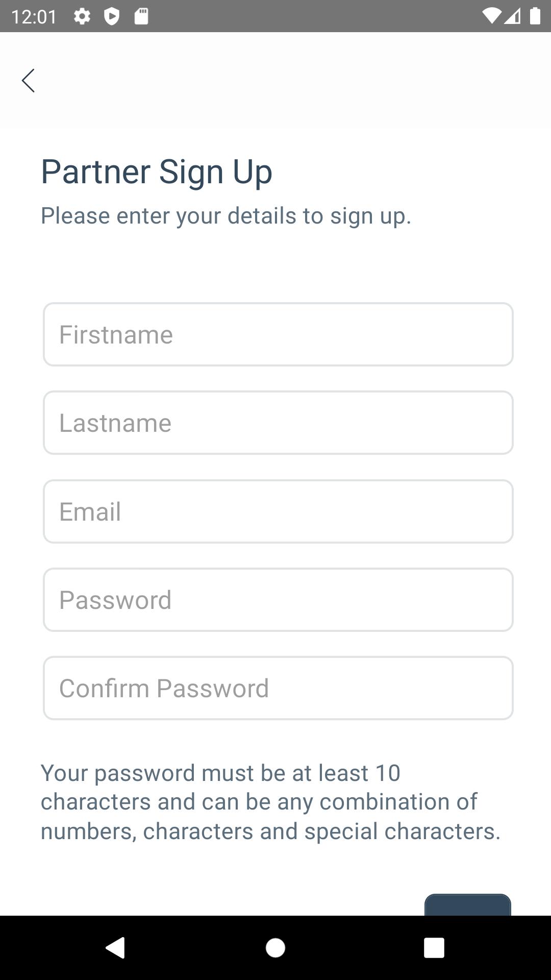Open recent apps with square button

pyautogui.click(x=434, y=948)
